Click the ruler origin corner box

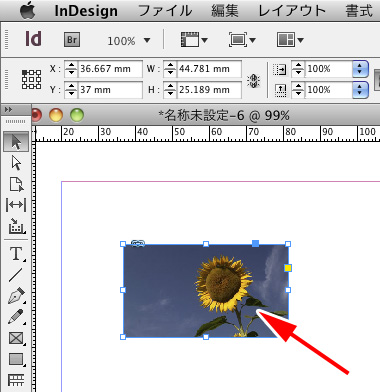pos(34,134)
